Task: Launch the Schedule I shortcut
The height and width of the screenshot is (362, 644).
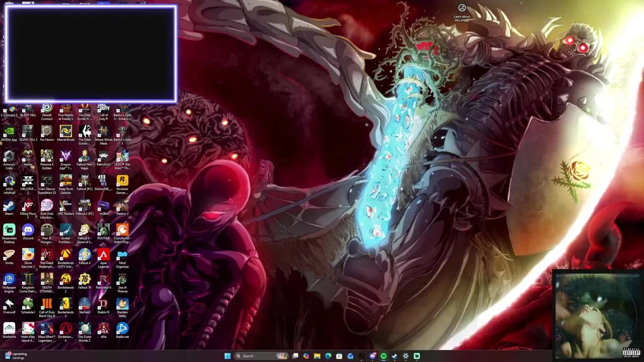Action: coord(28,306)
